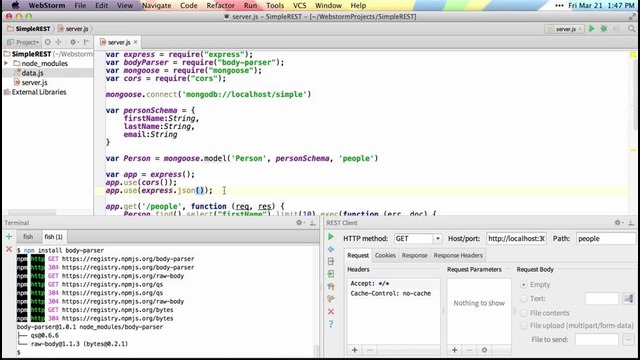
Task: Remove selected header with minus button
Action: 369,350
